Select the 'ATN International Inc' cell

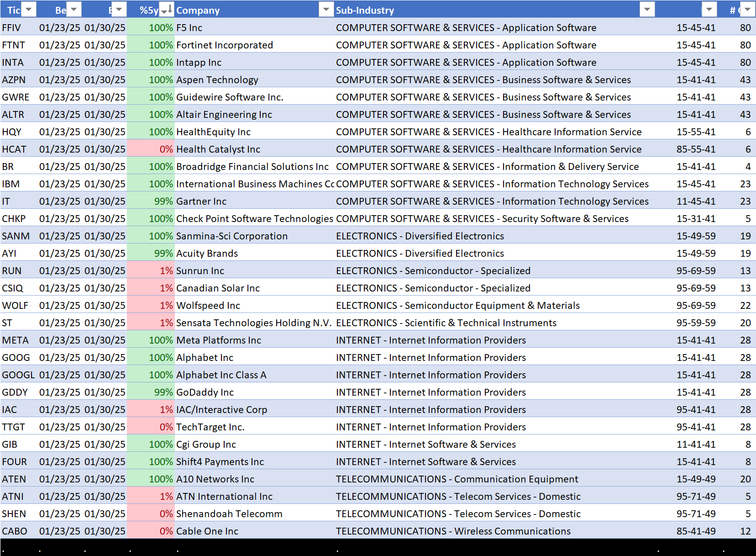tap(254, 496)
